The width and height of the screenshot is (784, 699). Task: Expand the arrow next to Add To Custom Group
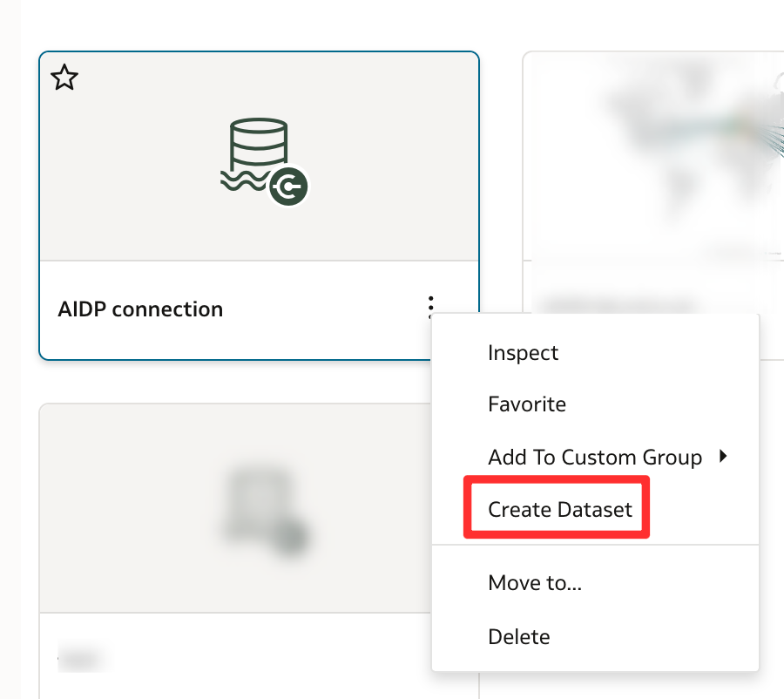[723, 456]
